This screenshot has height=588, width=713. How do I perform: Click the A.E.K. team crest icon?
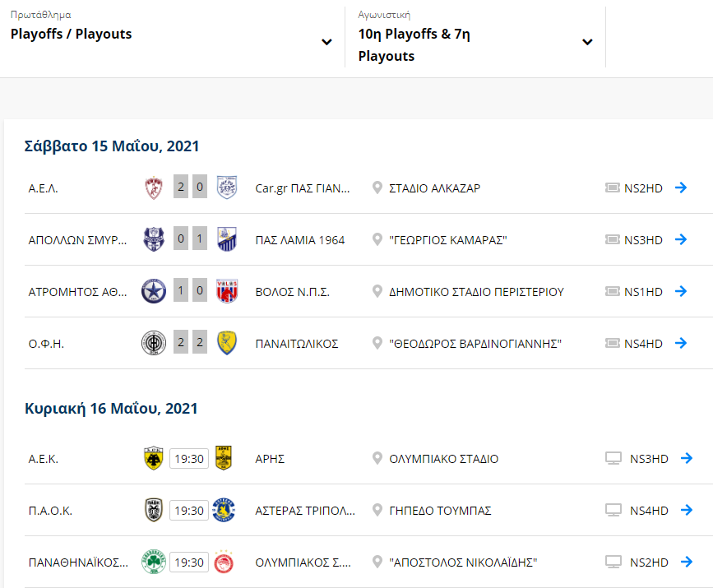[154, 458]
